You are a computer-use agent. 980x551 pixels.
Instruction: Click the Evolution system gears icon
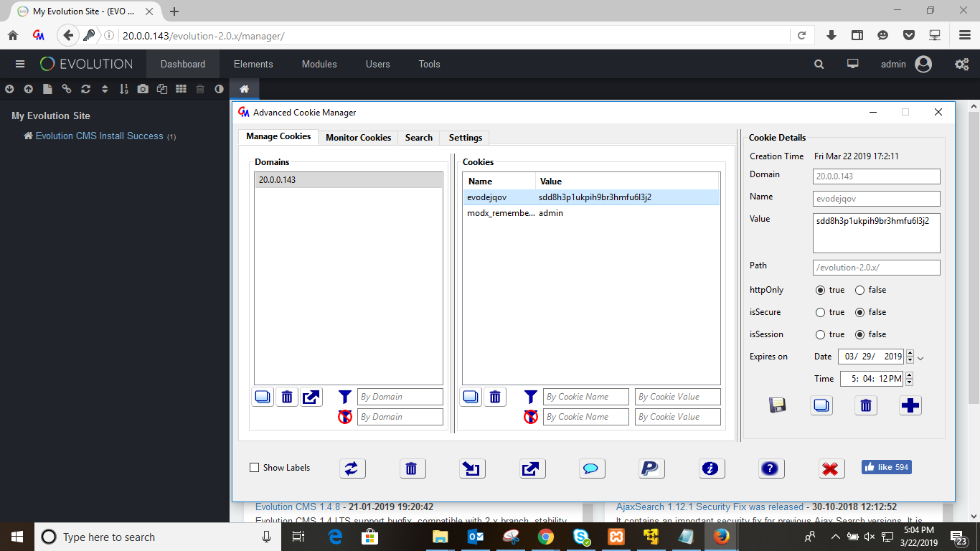[x=961, y=64]
